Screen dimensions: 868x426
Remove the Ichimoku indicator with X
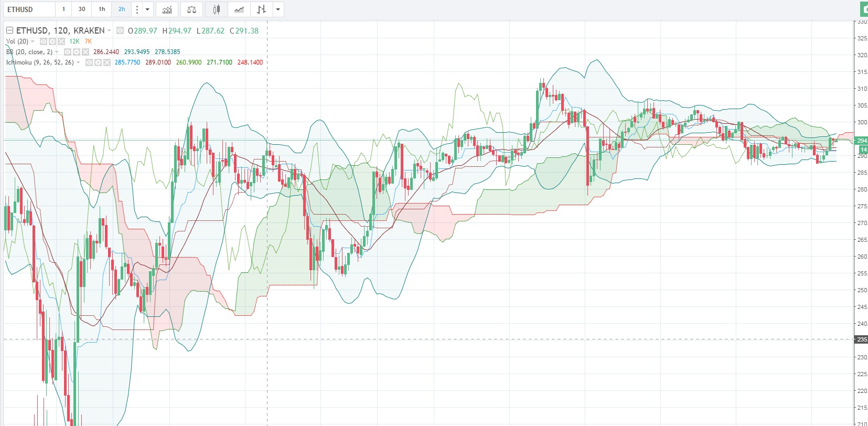[x=106, y=62]
